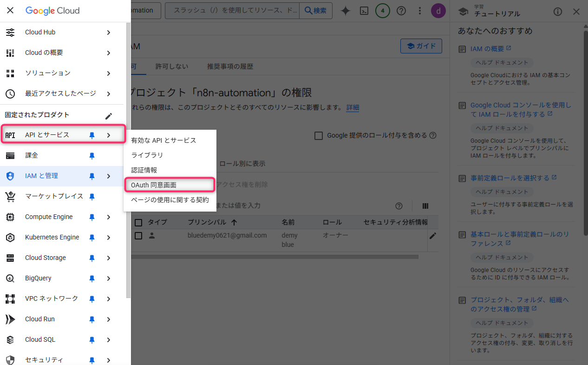Unpin API とサービス with pin icon

pyautogui.click(x=92, y=135)
